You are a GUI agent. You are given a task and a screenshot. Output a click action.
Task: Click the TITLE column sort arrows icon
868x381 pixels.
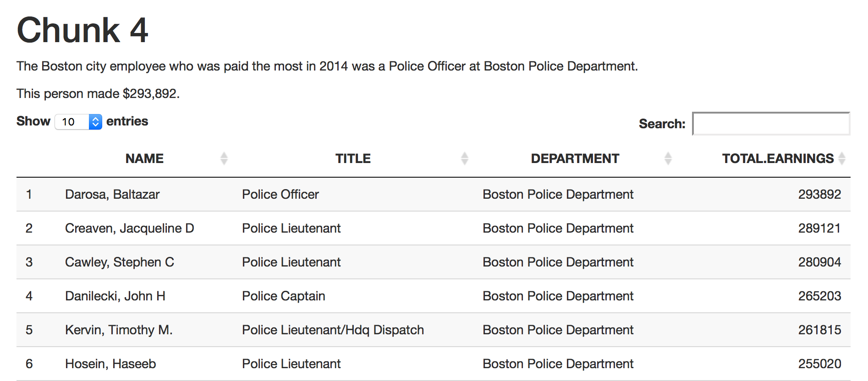coord(464,158)
